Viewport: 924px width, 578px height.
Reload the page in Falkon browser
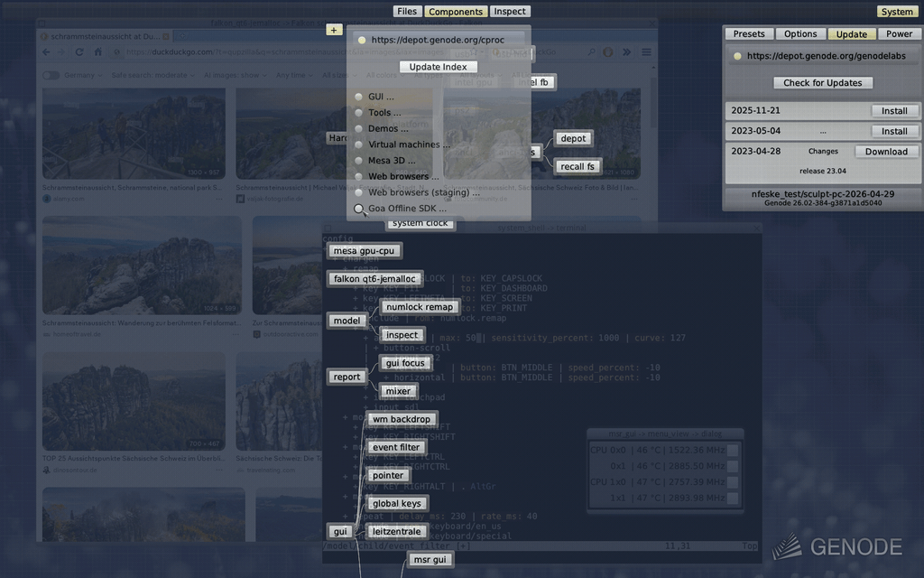[x=79, y=51]
